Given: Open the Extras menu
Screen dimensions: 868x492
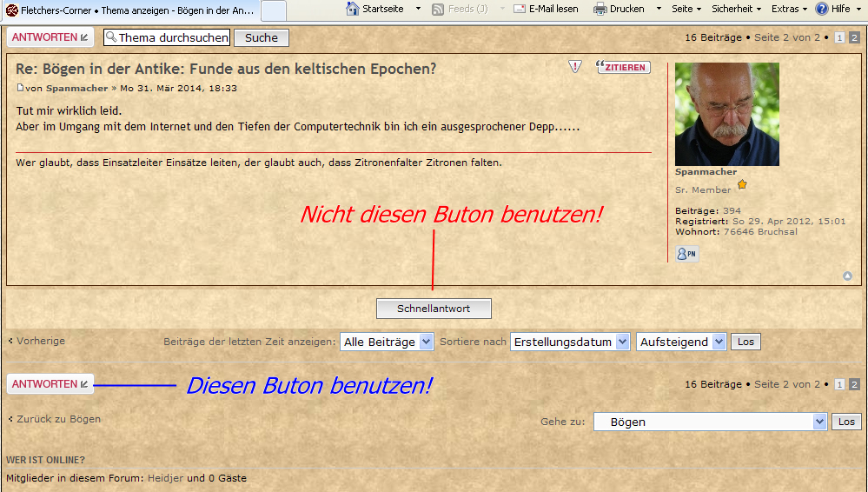Looking at the screenshot, I should tap(789, 9).
